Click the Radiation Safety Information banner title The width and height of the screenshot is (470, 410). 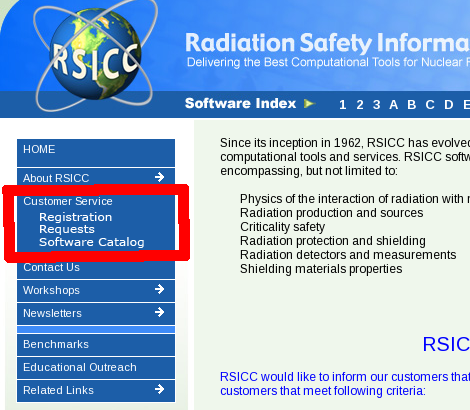tap(327, 43)
